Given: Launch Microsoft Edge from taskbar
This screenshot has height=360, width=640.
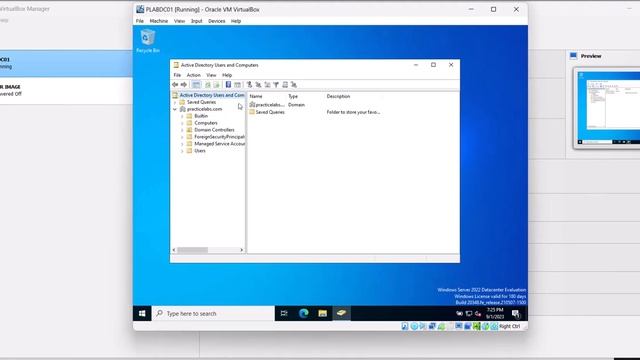Looking at the screenshot, I should pyautogui.click(x=303, y=313).
